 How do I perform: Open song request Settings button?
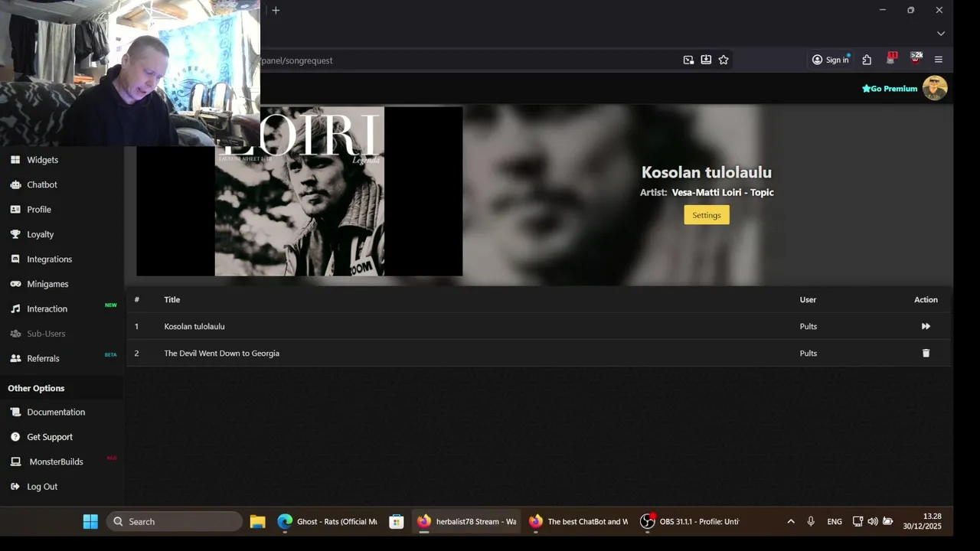pyautogui.click(x=707, y=215)
